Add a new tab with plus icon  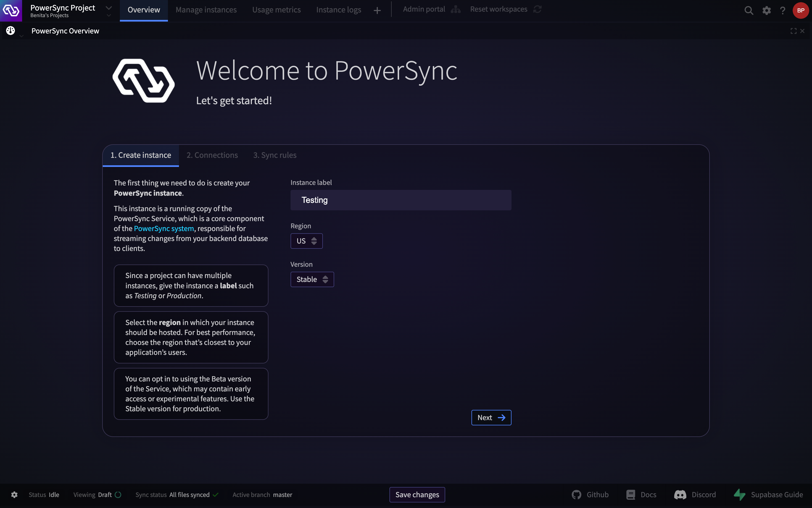(377, 11)
